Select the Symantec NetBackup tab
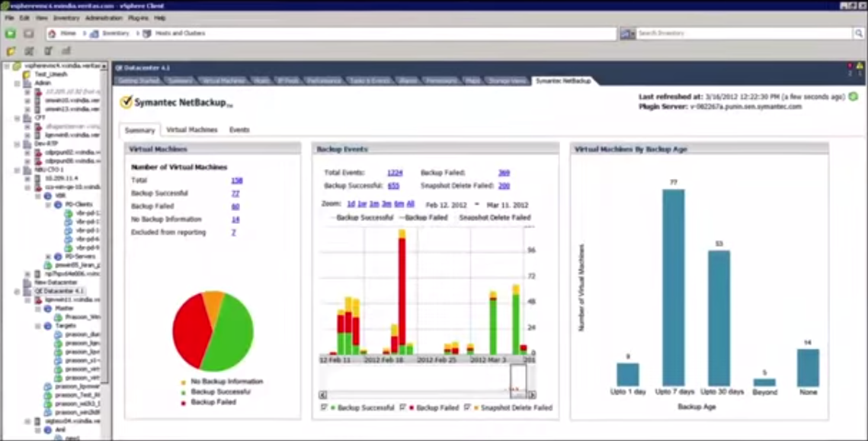 (562, 81)
